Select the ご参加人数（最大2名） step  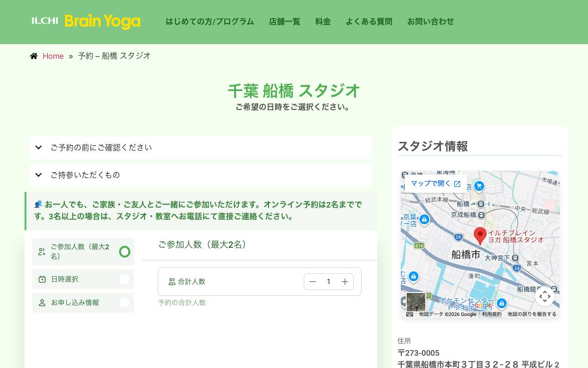pyautogui.click(x=83, y=252)
